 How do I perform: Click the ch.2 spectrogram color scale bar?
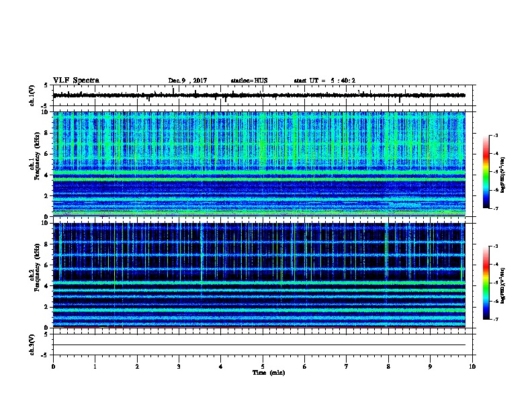[486, 283]
